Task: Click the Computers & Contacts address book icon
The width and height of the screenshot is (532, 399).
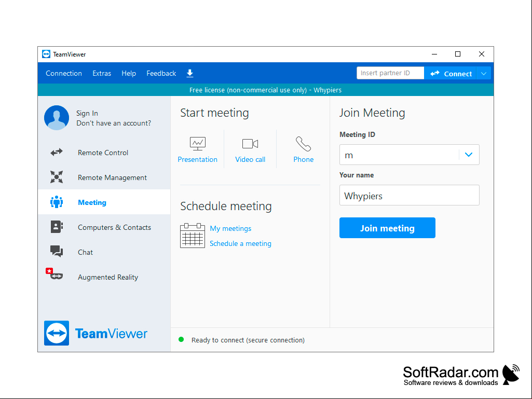Action: coord(57,227)
